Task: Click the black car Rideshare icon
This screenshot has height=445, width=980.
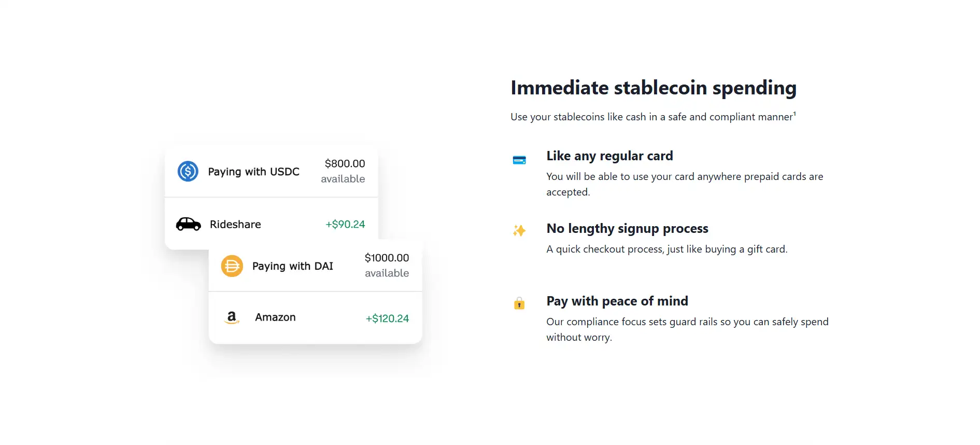Action: click(x=188, y=224)
